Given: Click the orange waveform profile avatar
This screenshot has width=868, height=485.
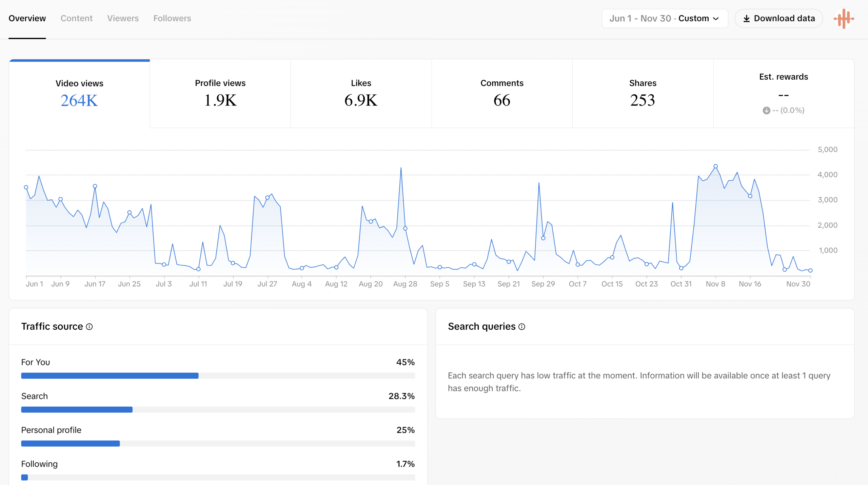Looking at the screenshot, I should pyautogui.click(x=844, y=19).
